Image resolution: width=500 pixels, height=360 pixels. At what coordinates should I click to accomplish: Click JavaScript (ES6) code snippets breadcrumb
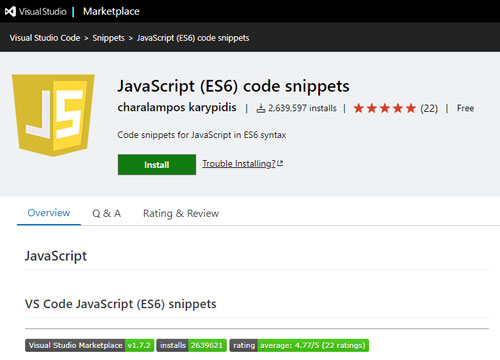(x=193, y=38)
